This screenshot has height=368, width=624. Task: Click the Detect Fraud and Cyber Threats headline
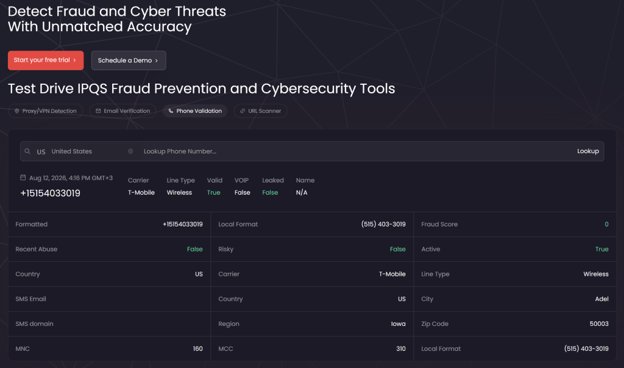[117, 19]
